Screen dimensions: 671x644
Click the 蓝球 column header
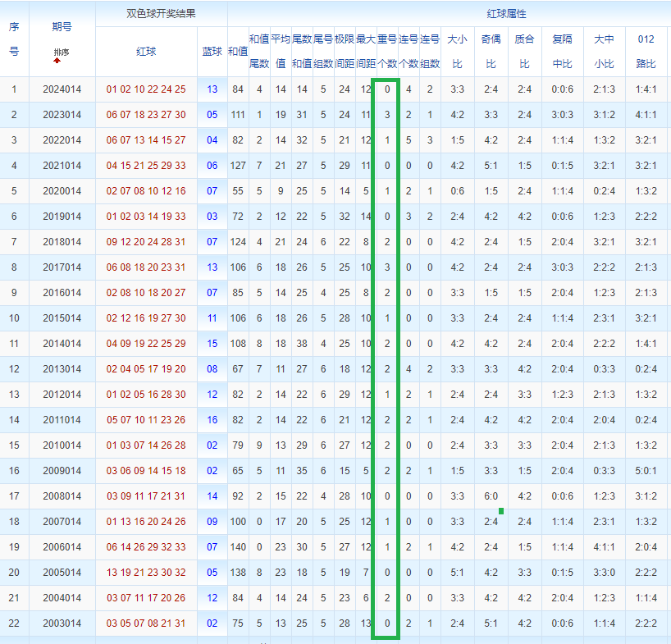click(x=212, y=52)
